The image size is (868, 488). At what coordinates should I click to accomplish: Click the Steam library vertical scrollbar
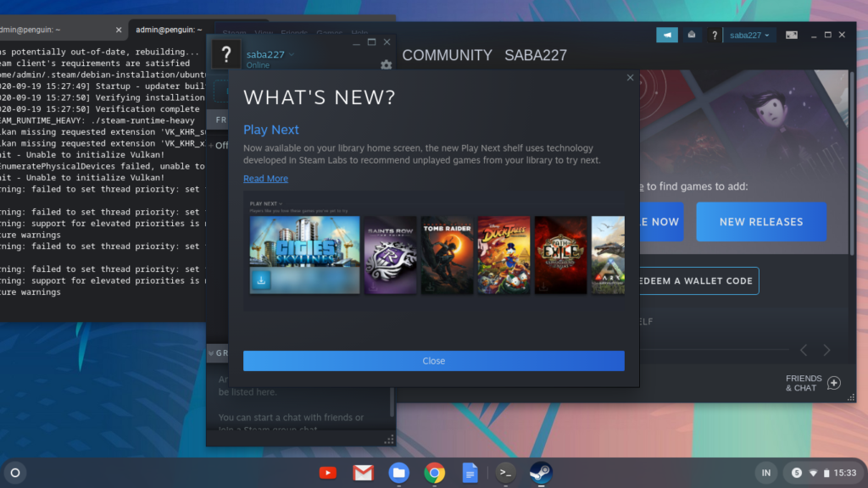tap(851, 164)
